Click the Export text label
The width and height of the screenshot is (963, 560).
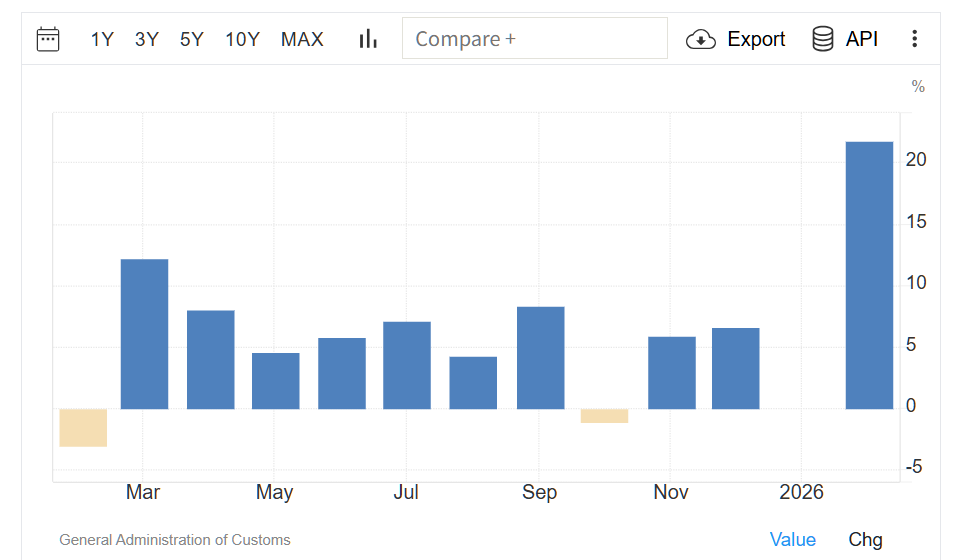tap(756, 39)
